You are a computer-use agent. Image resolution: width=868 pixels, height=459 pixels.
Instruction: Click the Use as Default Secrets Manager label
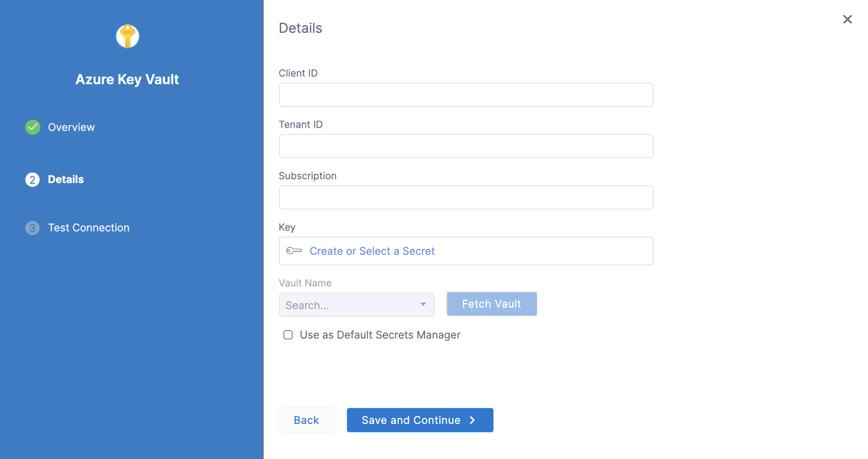point(380,335)
